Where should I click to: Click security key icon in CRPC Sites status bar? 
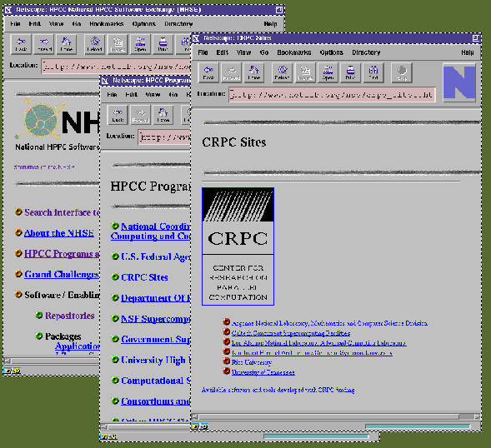[x=200, y=426]
